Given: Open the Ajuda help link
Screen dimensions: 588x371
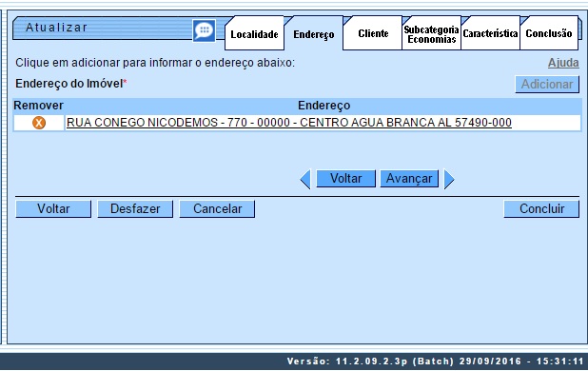Looking at the screenshot, I should [x=563, y=63].
